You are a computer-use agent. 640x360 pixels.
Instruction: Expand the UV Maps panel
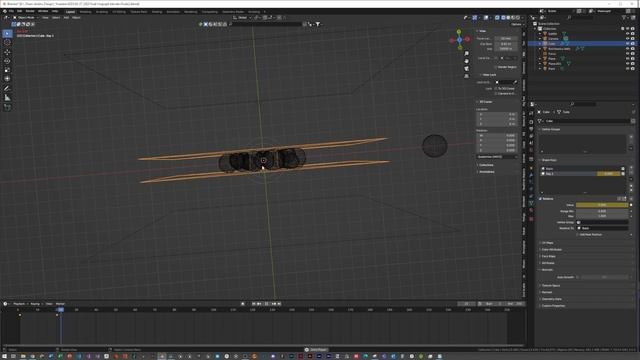(x=547, y=243)
